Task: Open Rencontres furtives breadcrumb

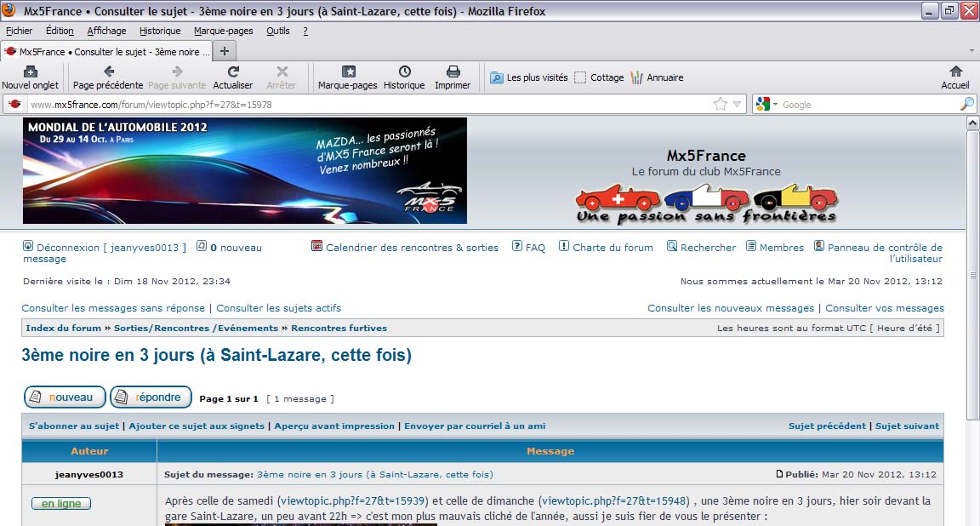Action: tap(339, 328)
